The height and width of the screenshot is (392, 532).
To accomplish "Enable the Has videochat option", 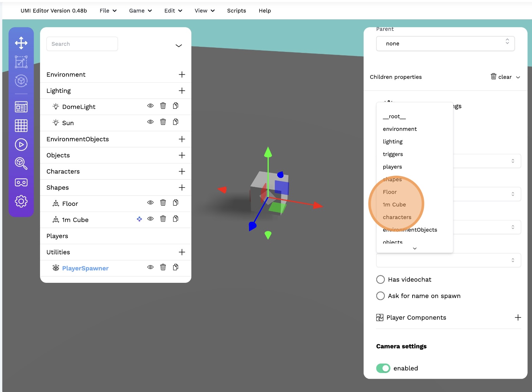I will 380,279.
